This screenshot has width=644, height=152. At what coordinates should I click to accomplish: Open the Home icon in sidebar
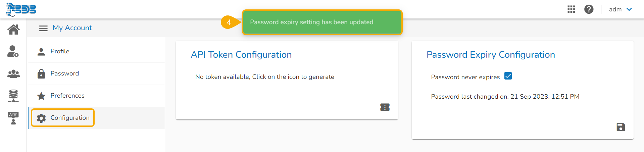13,30
